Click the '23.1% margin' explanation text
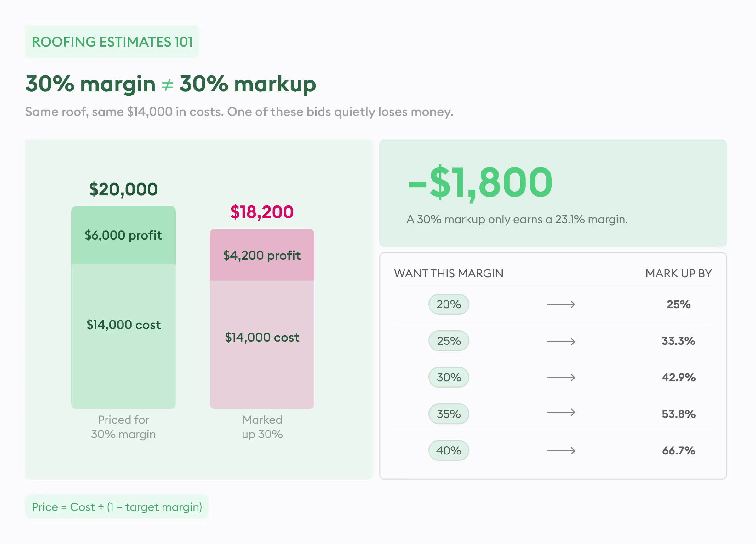756x544 pixels. click(x=517, y=219)
